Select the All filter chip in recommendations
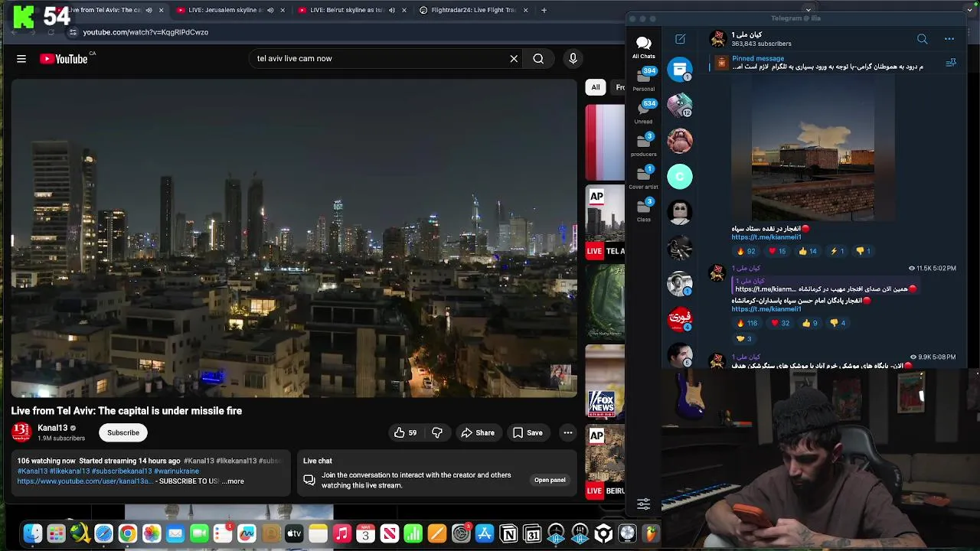The image size is (980, 551). 596,86
